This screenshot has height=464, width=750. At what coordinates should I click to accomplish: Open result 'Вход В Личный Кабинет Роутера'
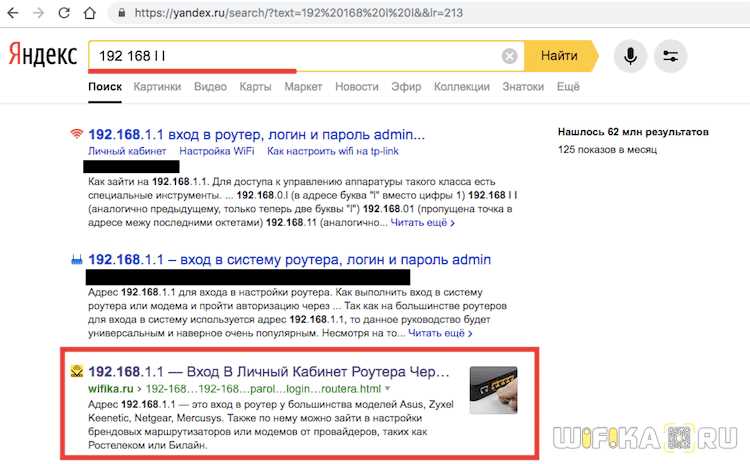[x=269, y=371]
